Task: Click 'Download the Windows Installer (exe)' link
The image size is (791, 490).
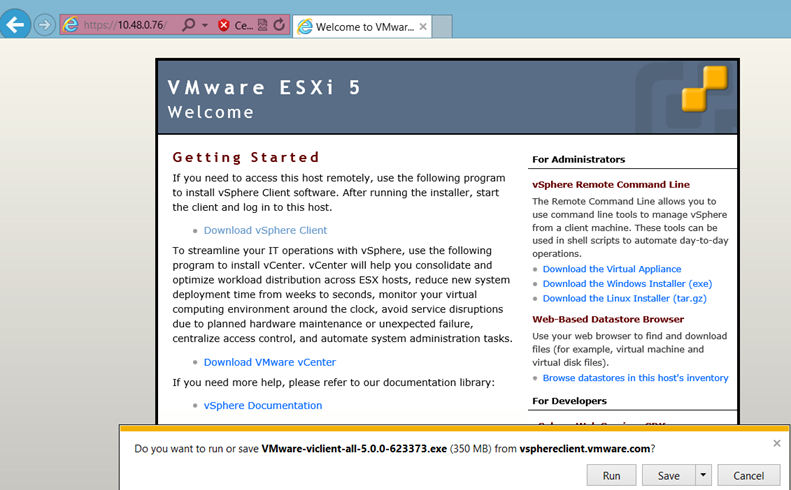Action: click(x=628, y=284)
